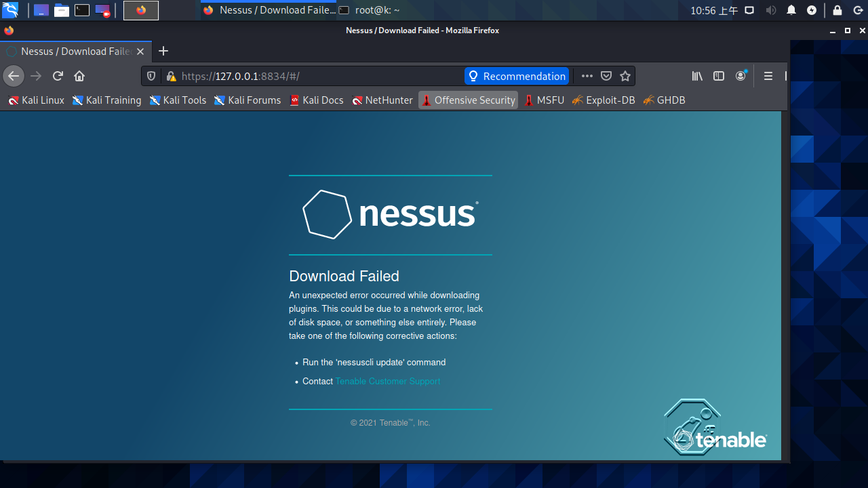Screen dimensions: 868x488
Task: Close the Nessus / Download Failed tab
Action: coord(140,52)
